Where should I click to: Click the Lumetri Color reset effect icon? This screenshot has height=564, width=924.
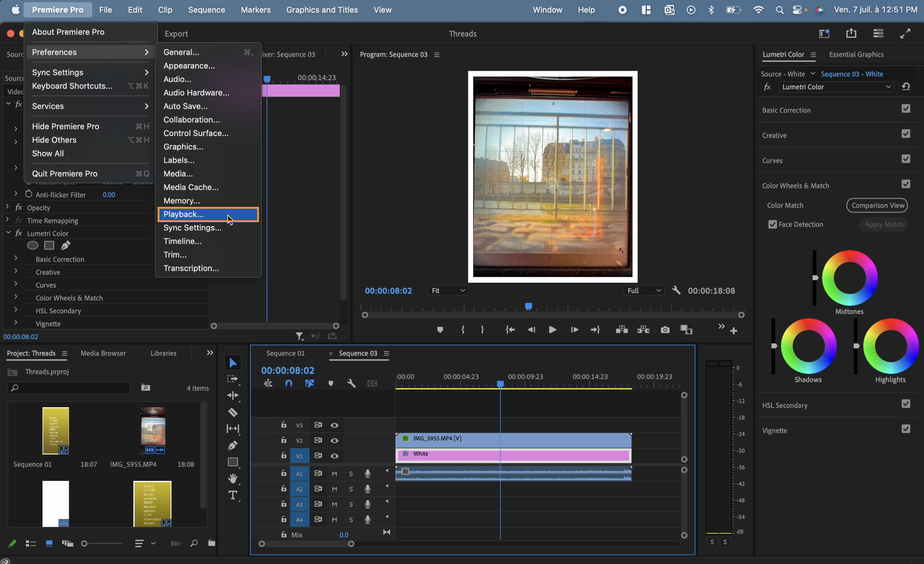(x=905, y=87)
